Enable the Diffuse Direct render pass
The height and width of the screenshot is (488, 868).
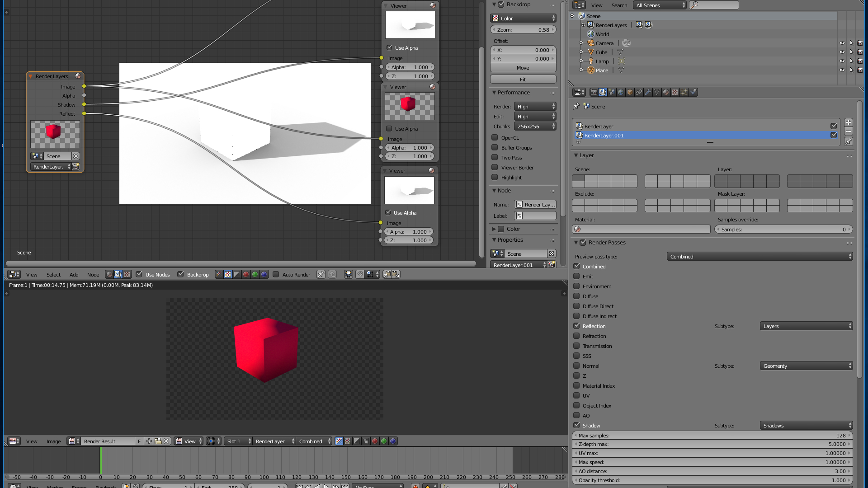[577, 306]
